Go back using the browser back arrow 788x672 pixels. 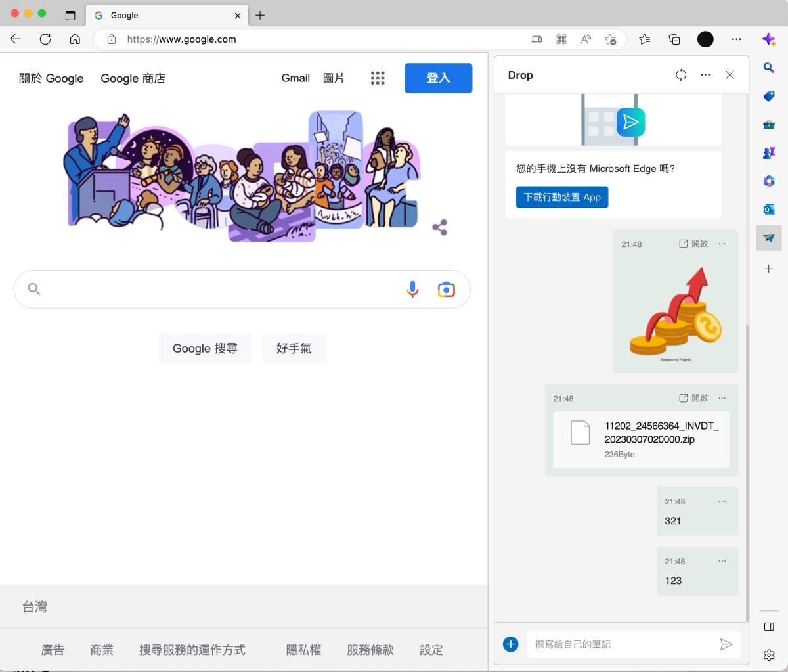tap(16, 39)
